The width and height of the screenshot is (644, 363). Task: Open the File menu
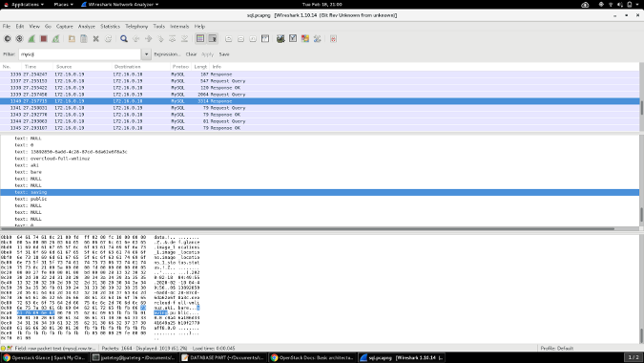pos(7,27)
